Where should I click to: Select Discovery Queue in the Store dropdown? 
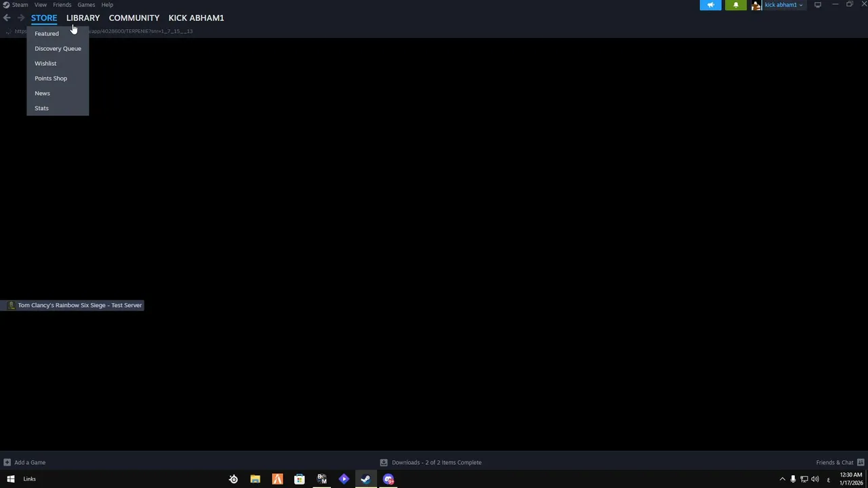[x=58, y=48]
